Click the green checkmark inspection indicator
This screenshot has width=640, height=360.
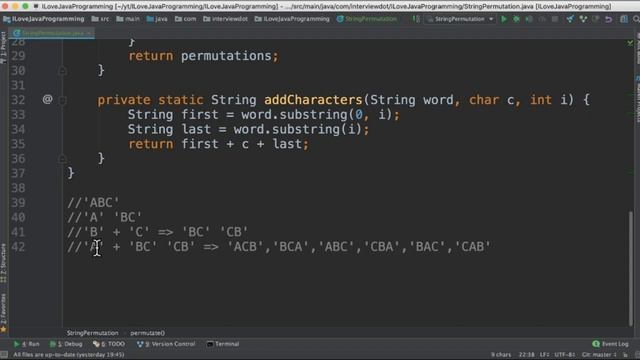[x=630, y=42]
